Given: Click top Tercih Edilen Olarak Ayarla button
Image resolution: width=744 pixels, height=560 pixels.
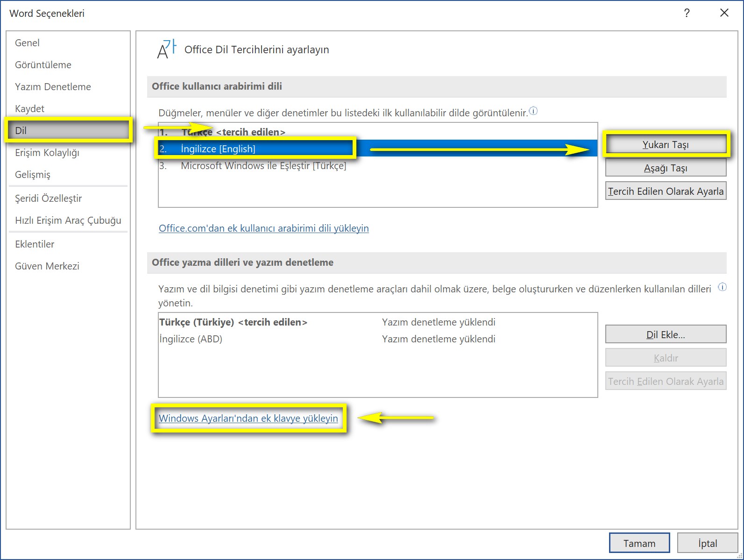Looking at the screenshot, I should pyautogui.click(x=666, y=191).
